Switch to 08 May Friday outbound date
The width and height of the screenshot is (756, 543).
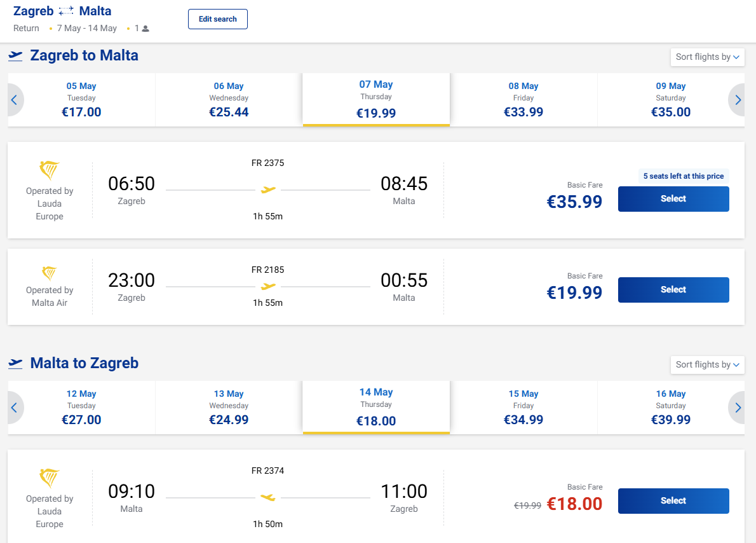[523, 100]
